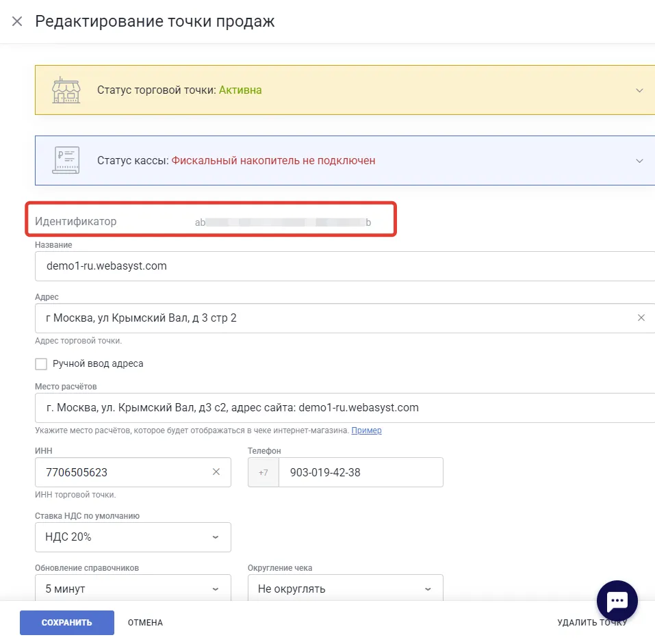Open the default VAT rate dropdown
Screen dimensions: 655x644
(x=133, y=537)
